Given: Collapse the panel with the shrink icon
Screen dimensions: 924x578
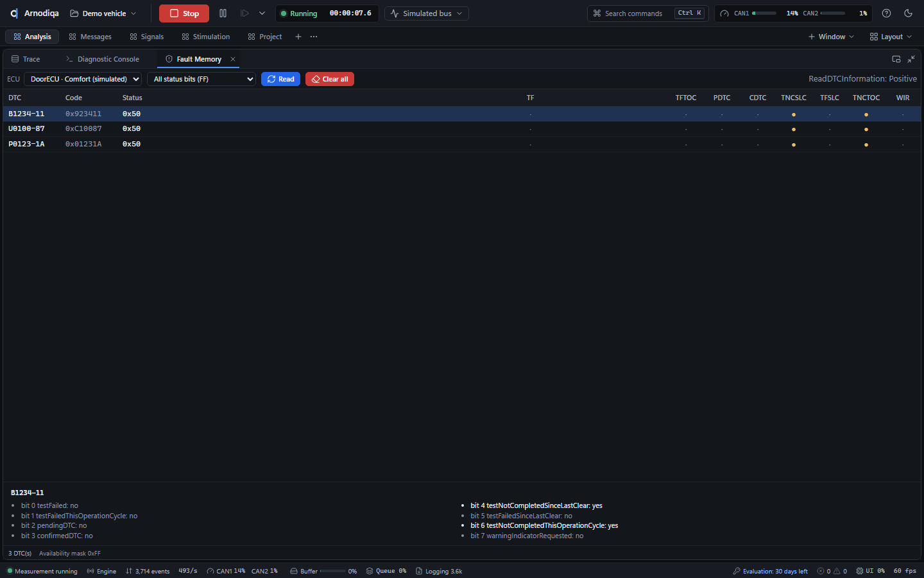Looking at the screenshot, I should [911, 59].
